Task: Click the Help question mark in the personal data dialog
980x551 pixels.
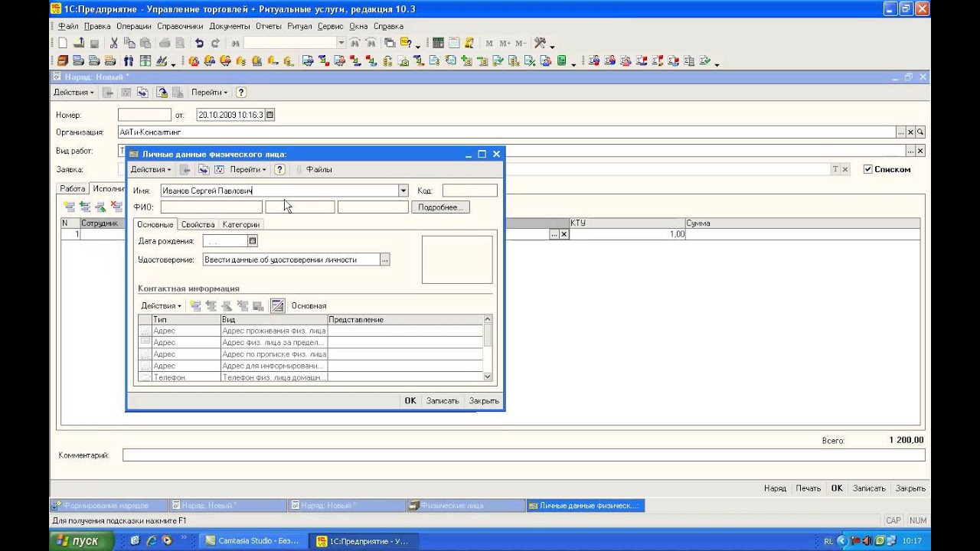Action: (280, 169)
